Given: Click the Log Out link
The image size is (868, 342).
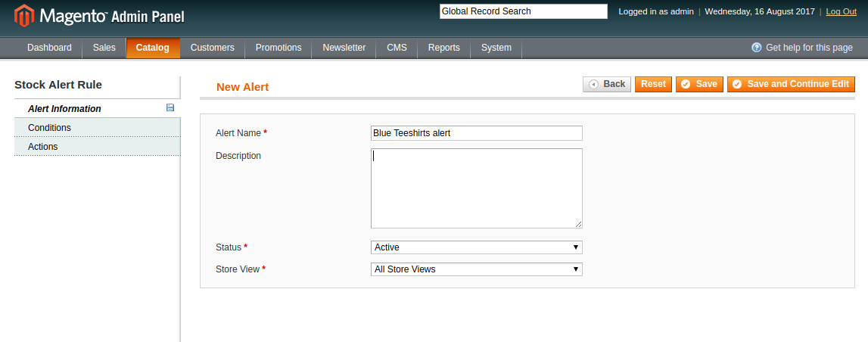Looking at the screenshot, I should [841, 11].
